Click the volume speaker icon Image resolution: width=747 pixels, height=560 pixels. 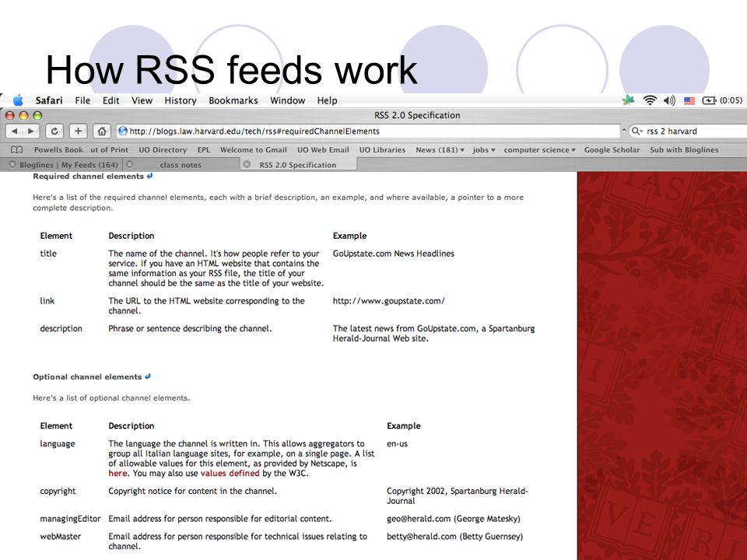point(669,100)
